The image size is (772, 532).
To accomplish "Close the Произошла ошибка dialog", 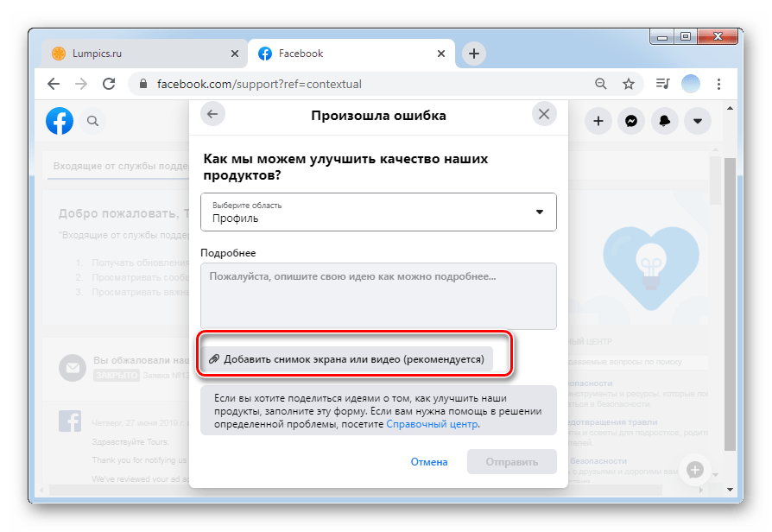I will 544,114.
